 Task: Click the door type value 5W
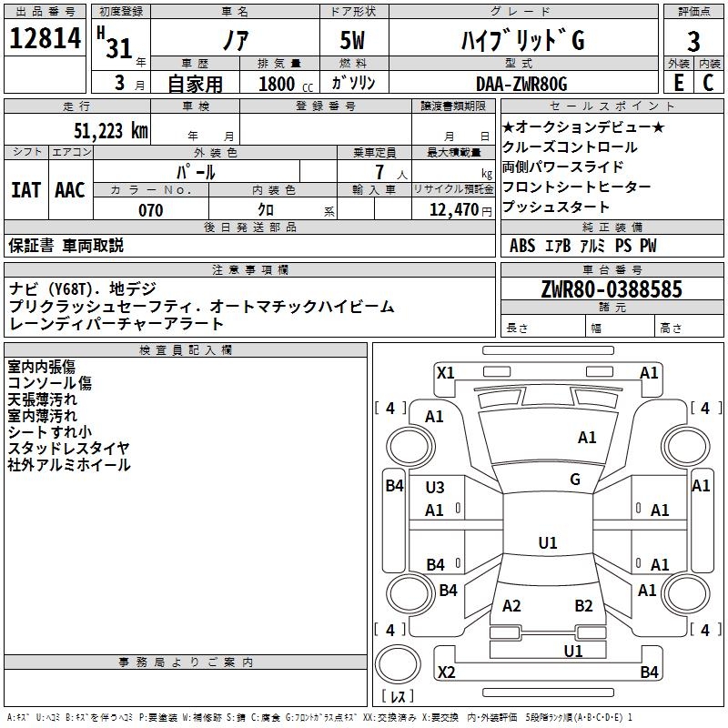pyautogui.click(x=352, y=40)
